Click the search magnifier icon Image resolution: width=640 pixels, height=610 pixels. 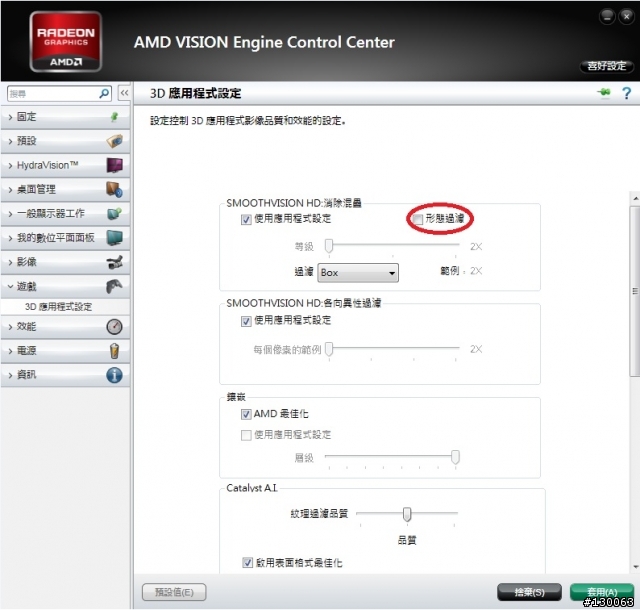[x=104, y=94]
